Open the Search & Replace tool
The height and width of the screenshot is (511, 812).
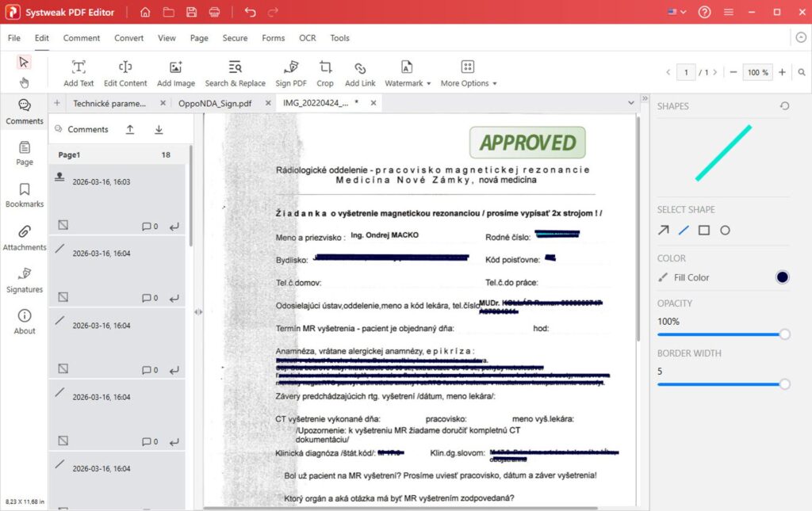point(235,71)
